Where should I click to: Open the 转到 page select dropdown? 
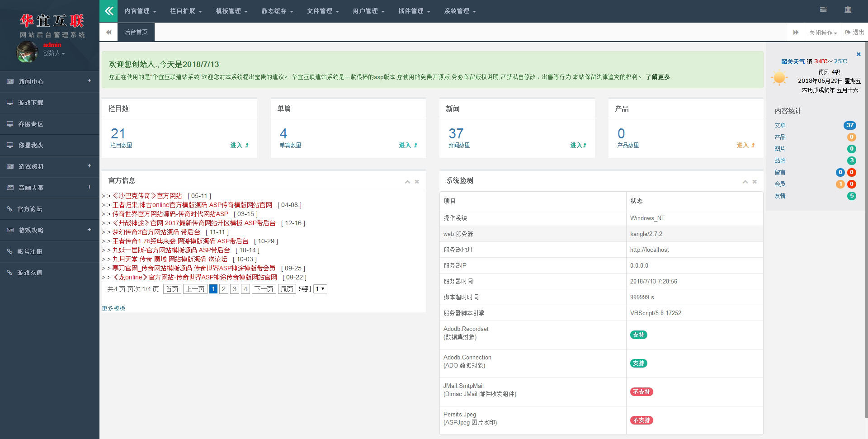(320, 289)
